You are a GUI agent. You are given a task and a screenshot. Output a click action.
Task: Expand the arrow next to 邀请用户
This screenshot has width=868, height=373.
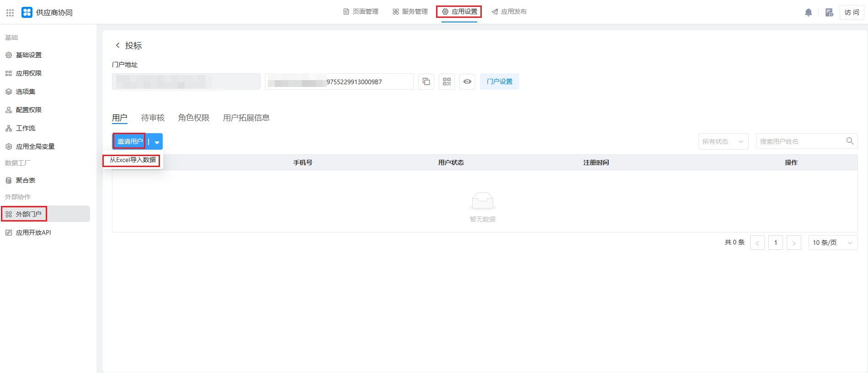click(x=157, y=142)
